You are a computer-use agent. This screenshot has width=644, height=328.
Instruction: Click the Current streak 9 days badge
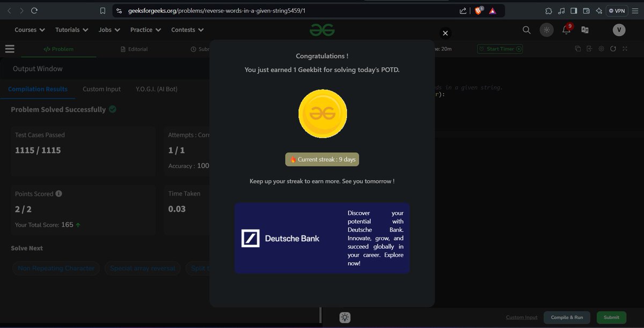[x=322, y=159]
